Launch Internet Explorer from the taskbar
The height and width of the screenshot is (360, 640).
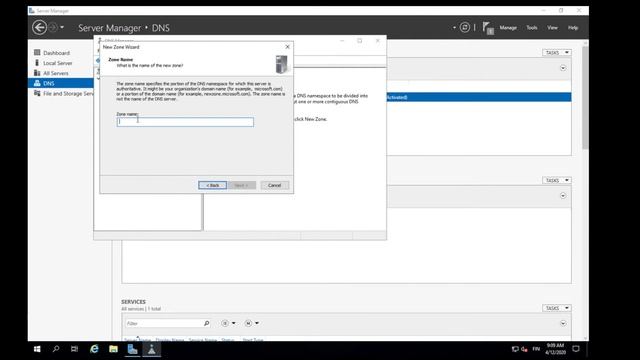[x=94, y=349]
